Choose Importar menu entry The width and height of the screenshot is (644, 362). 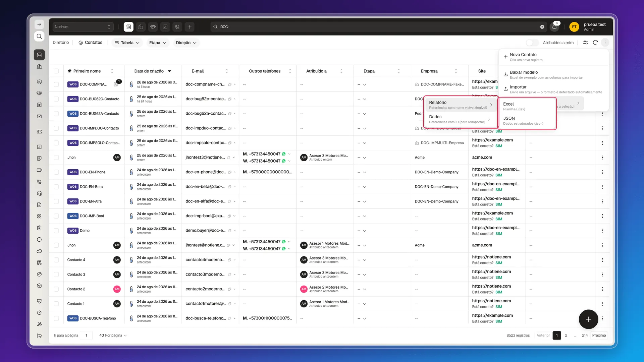(x=553, y=89)
